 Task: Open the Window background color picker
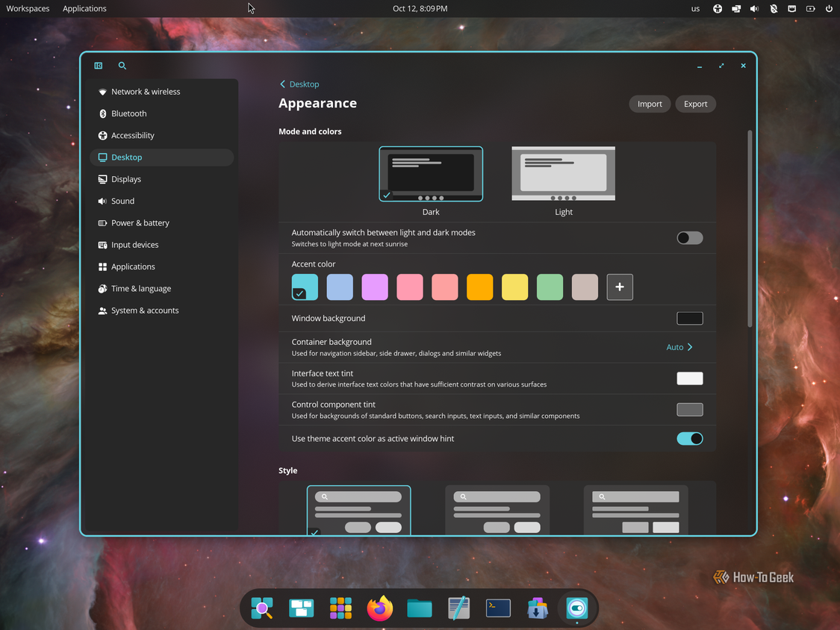pos(689,318)
